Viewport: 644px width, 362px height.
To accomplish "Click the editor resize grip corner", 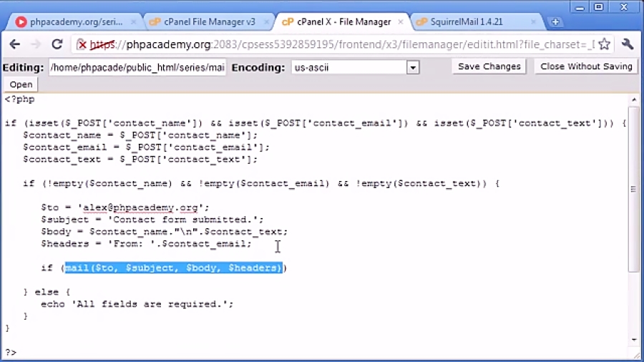I will (636, 356).
